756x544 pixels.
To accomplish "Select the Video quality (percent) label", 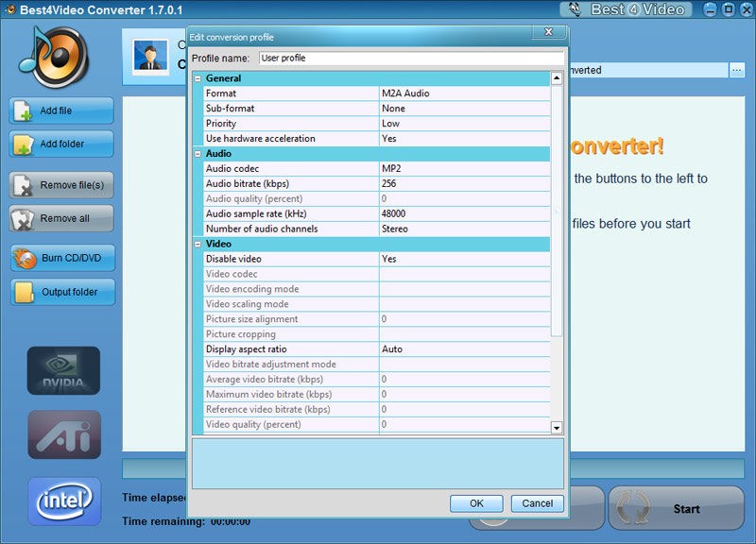I will point(253,424).
